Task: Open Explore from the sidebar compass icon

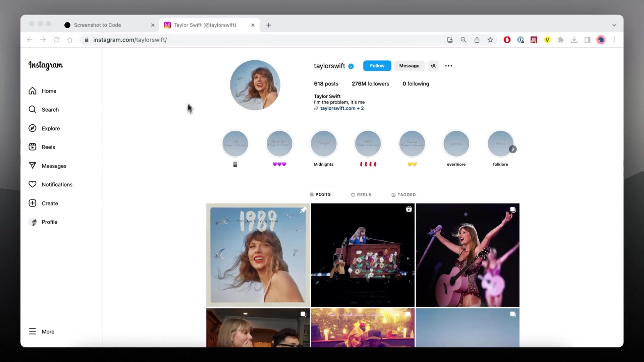Action: (x=33, y=128)
